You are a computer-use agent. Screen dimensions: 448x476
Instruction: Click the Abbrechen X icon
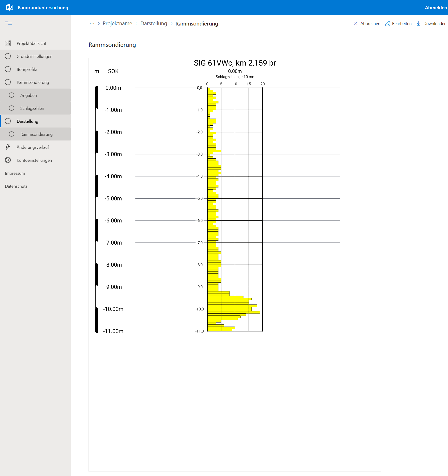click(356, 23)
